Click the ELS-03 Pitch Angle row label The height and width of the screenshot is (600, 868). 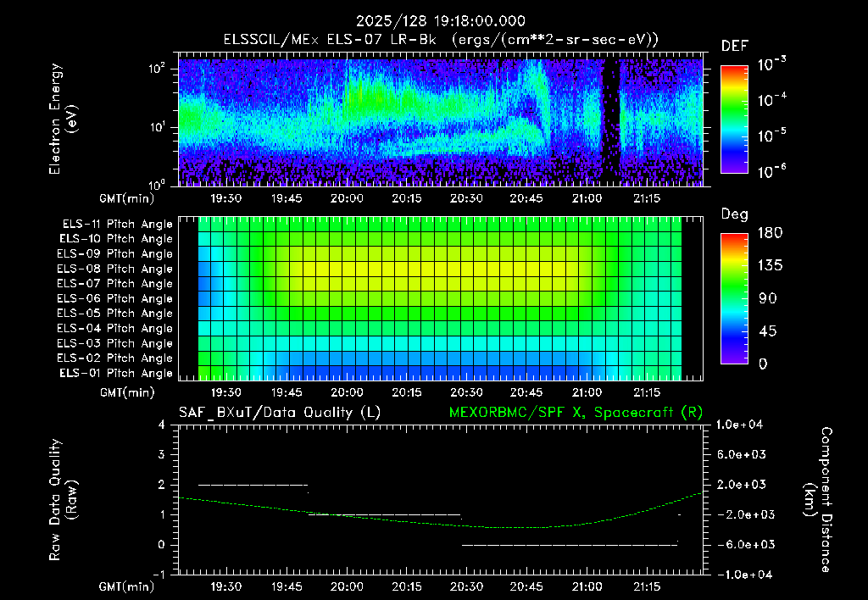click(115, 344)
